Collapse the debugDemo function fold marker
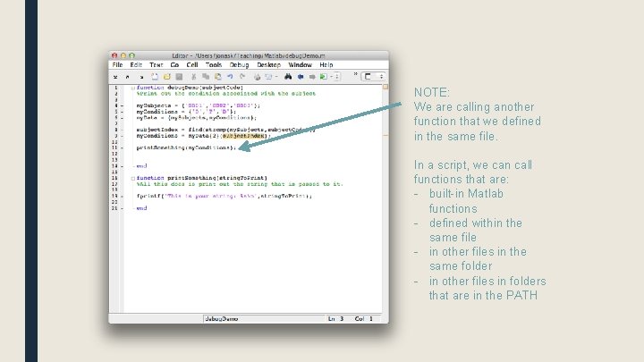 (133, 88)
